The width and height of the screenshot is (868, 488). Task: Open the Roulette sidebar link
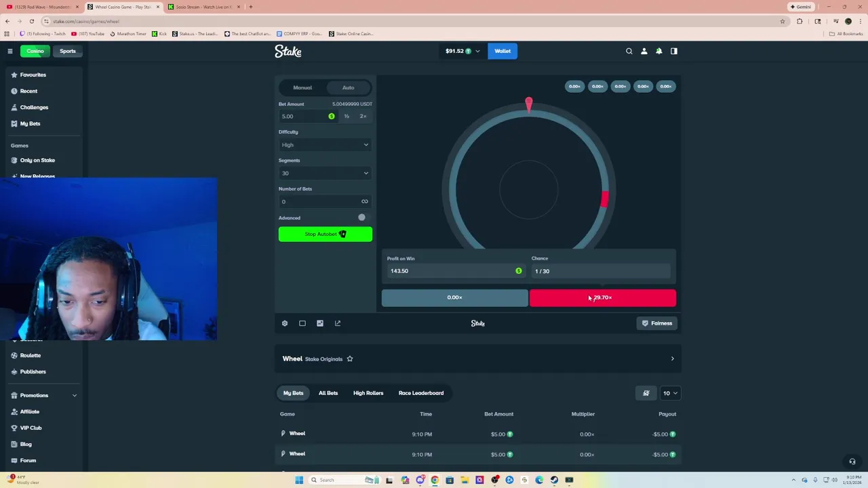(x=30, y=355)
